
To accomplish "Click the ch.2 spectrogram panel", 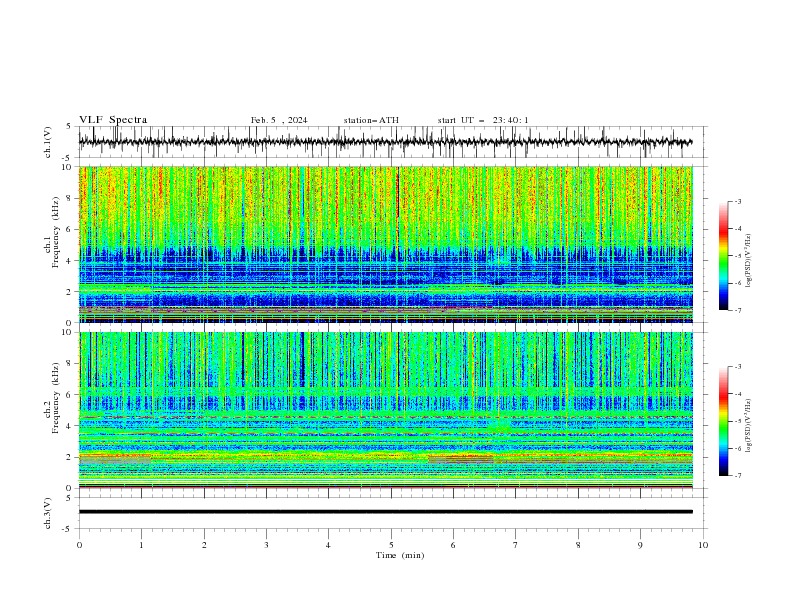I will (385, 410).
